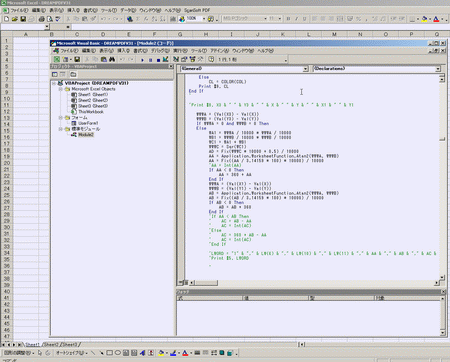Click the Shadow style icon in Drawing toolbar

(222, 353)
